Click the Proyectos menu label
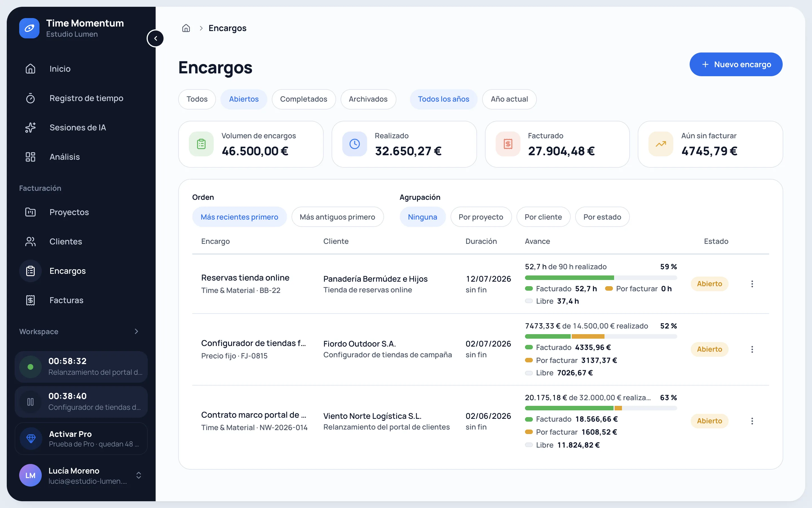 coord(69,212)
